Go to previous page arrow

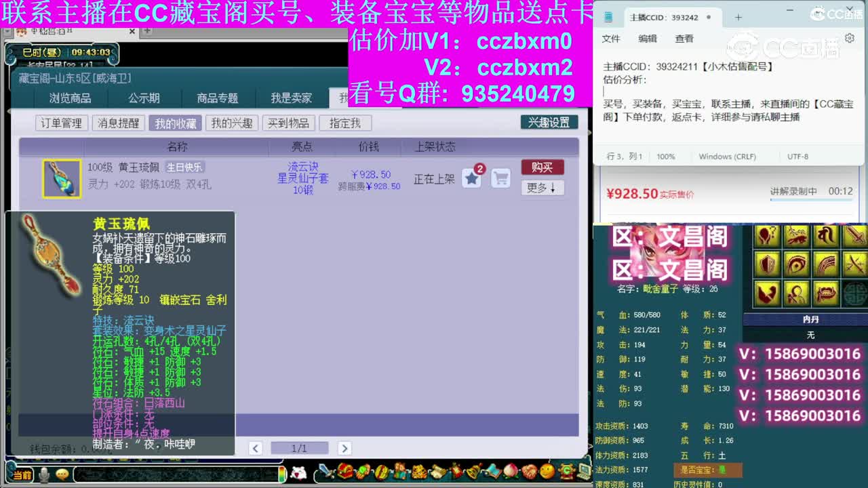point(256,448)
